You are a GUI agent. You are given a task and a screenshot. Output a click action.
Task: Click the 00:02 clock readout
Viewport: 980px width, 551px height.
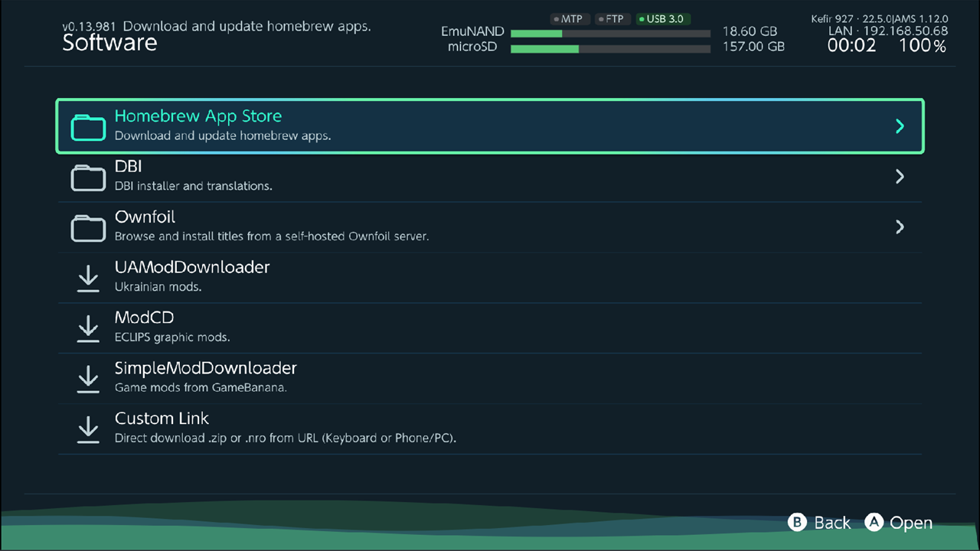coord(851,46)
